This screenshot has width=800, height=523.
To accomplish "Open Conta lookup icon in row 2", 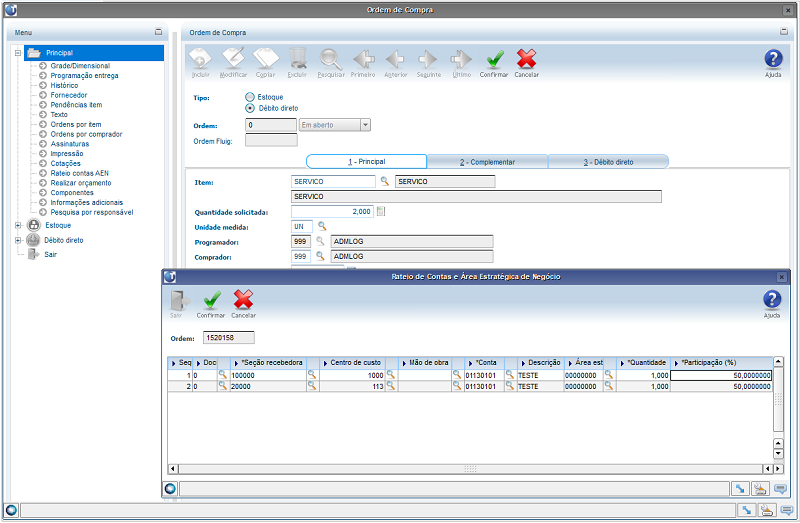I will (x=509, y=386).
